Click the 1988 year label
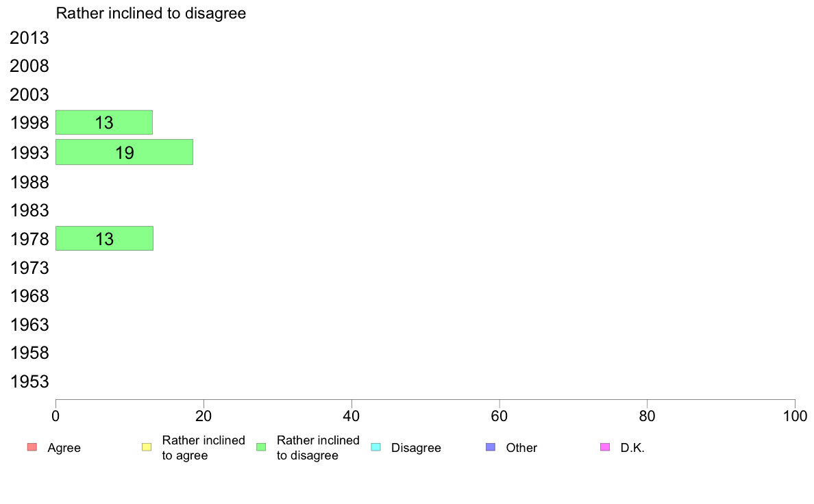 29,182
